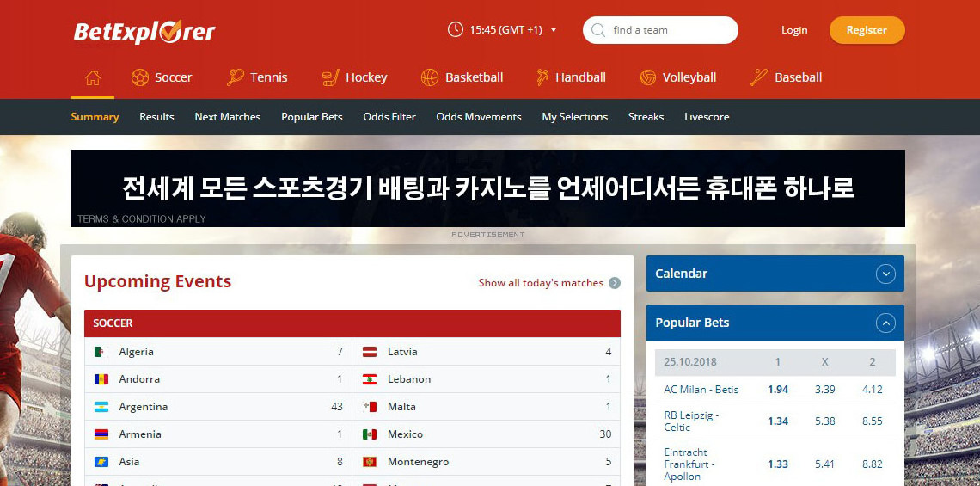980x486 pixels.
Task: Click the tennis racket icon
Action: (235, 77)
